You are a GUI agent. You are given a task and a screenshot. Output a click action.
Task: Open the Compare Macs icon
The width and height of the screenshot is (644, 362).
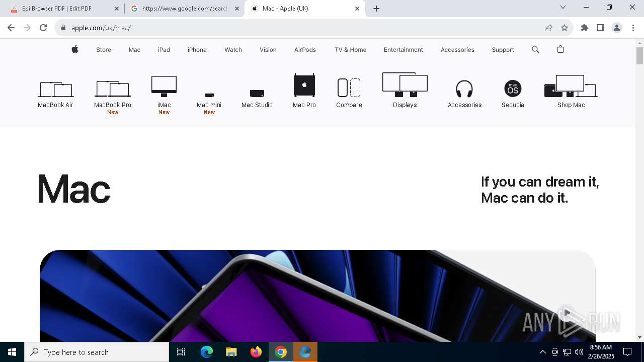point(349,87)
